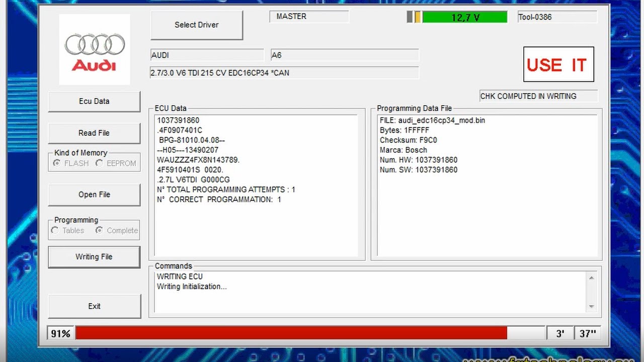Open the Ecu Data function

(x=94, y=101)
